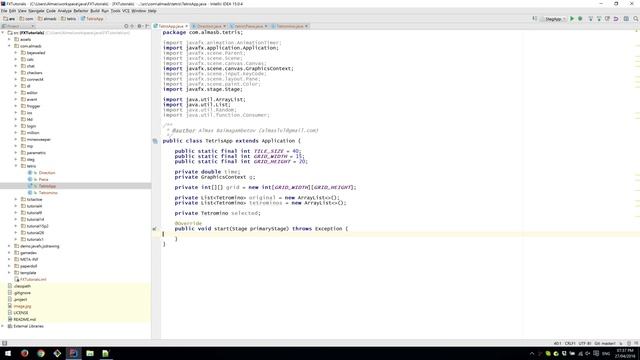Click the src breadcrumb in navigation bar

[x=9, y=19]
